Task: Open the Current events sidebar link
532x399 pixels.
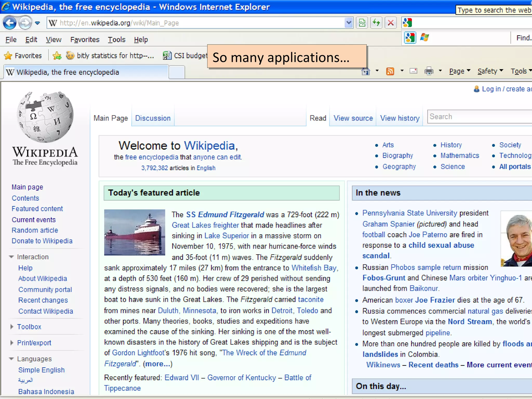Action: [x=34, y=220]
